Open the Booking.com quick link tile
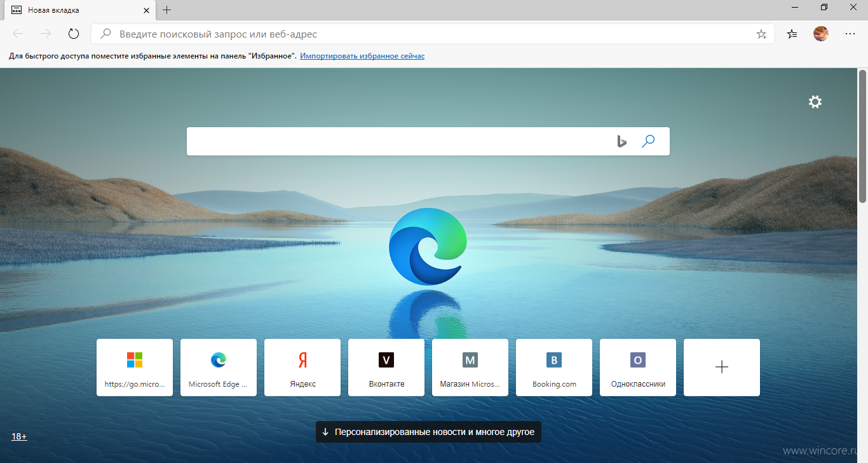Image resolution: width=868 pixels, height=463 pixels. 554,368
